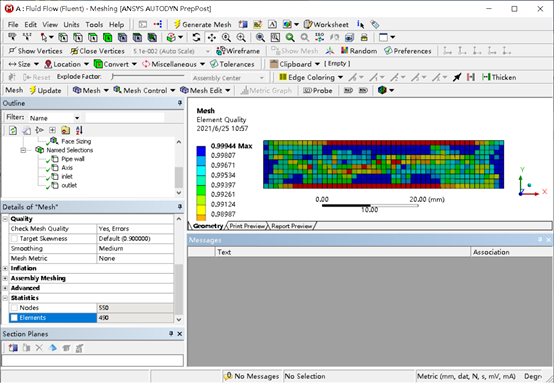Click the Explode Factor slider
Screen dimensions: 554x383
coord(148,76)
